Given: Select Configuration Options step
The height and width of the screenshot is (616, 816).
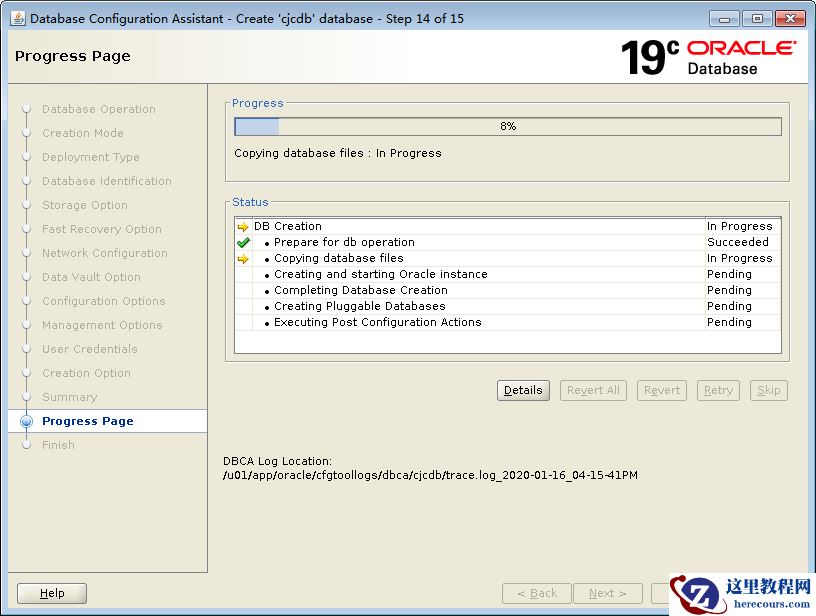Looking at the screenshot, I should point(104,301).
